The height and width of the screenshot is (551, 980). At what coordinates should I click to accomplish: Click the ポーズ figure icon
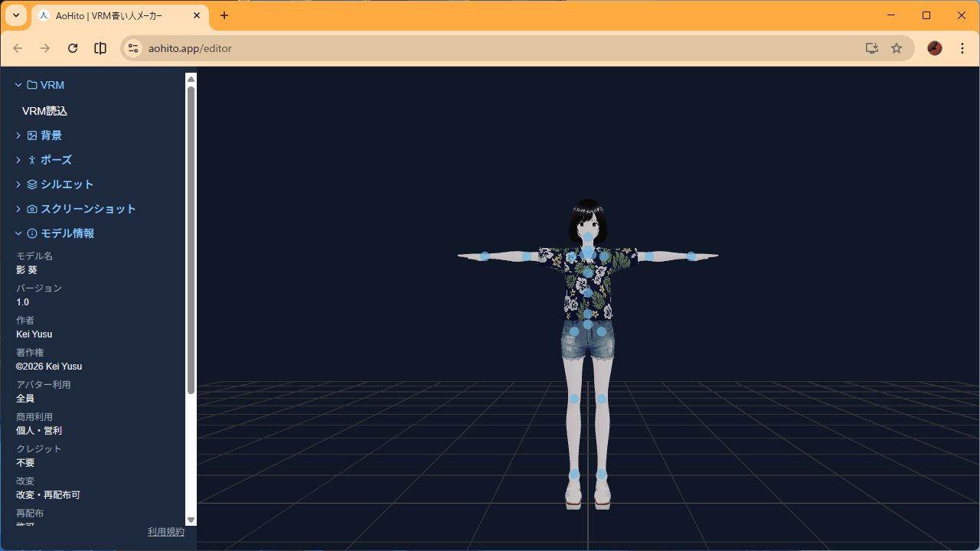pos(31,159)
